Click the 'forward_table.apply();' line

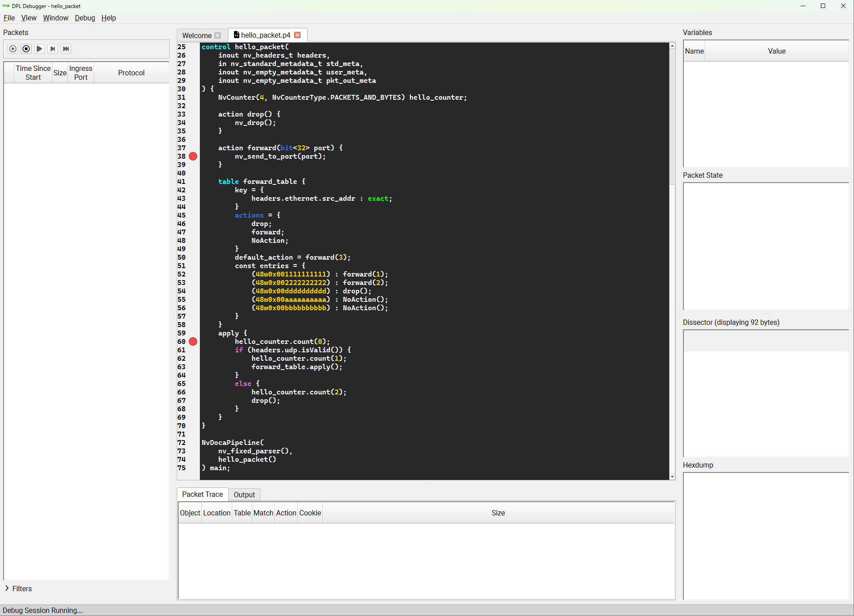pos(297,367)
